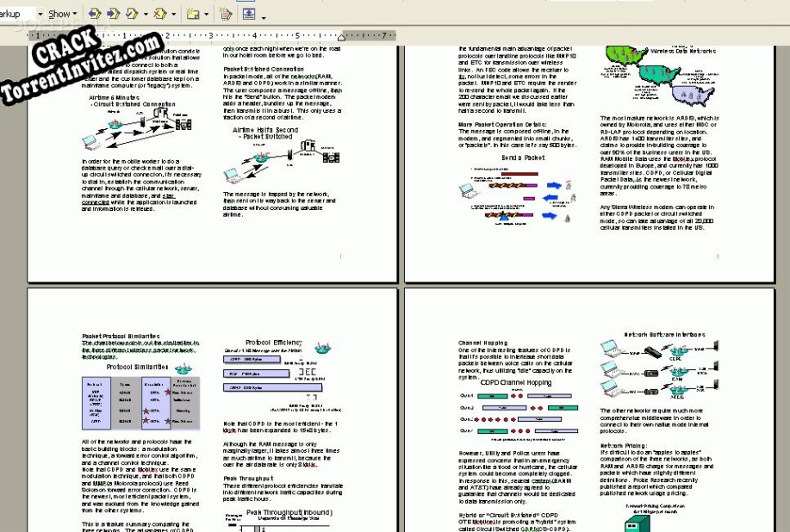
Task: Go to the previous tracked change
Action: (94, 14)
